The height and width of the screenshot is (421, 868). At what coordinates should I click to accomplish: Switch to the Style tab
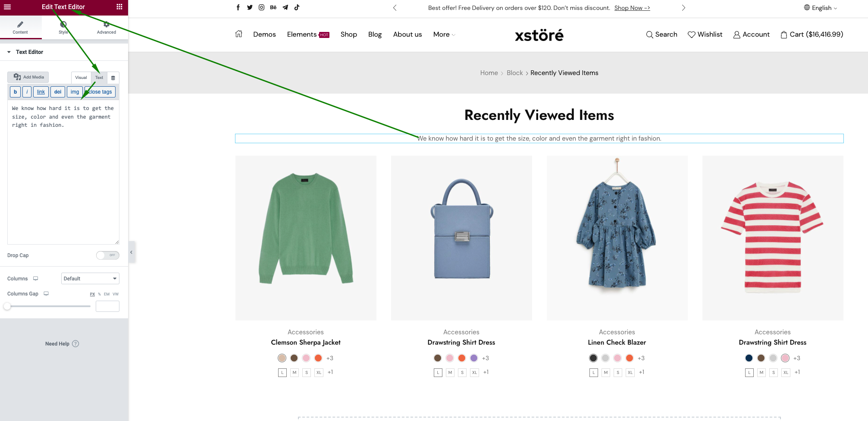[63, 27]
